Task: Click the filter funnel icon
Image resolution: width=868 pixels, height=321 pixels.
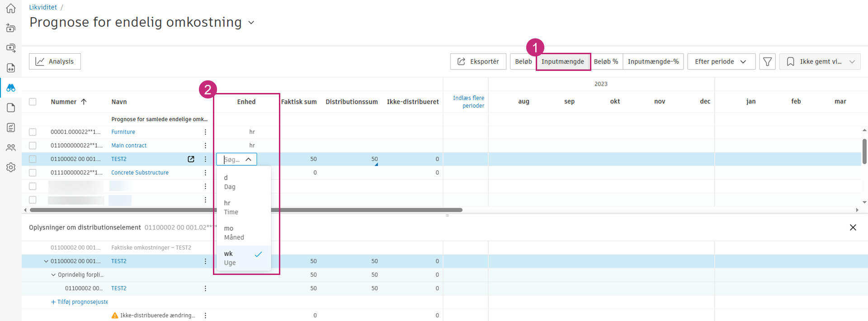Action: click(767, 61)
